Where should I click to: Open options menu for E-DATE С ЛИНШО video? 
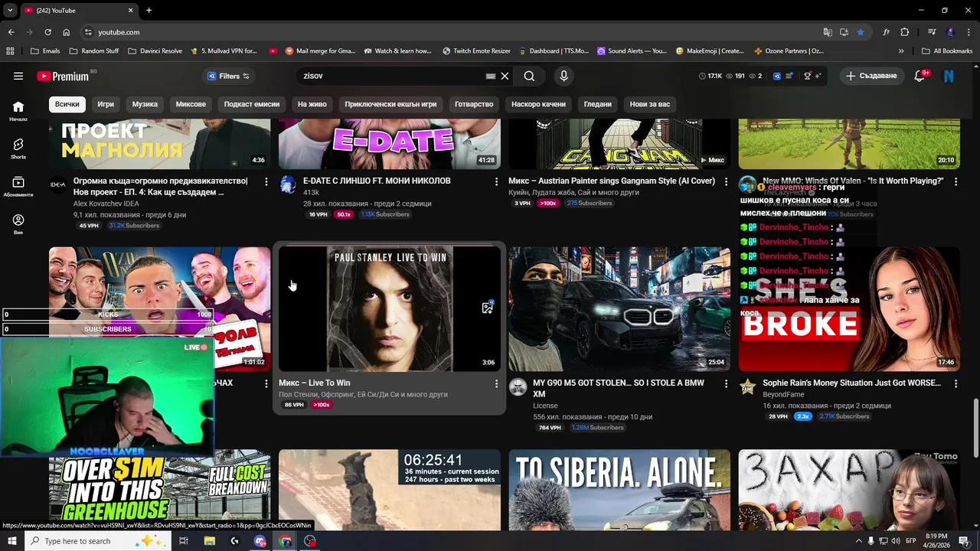tap(496, 181)
